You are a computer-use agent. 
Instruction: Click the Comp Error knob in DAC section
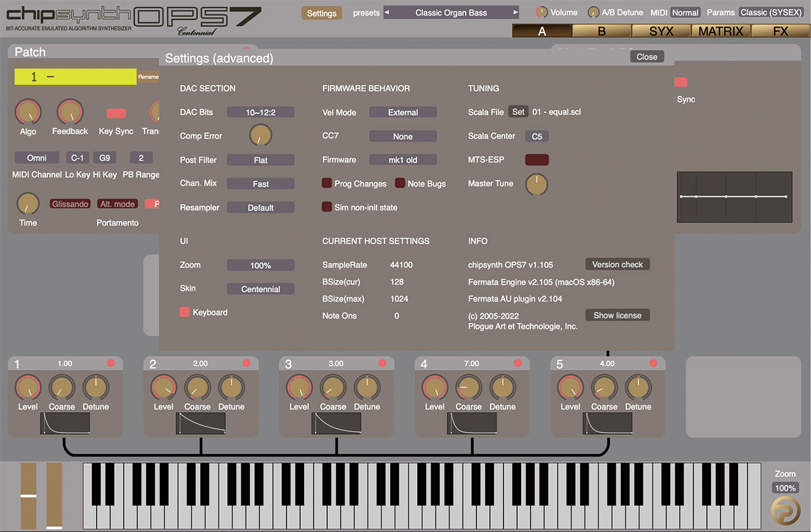coord(260,135)
